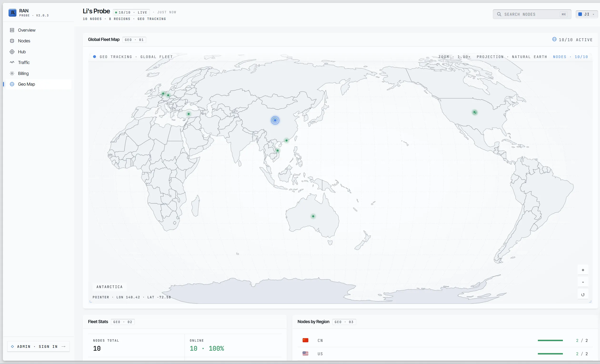Select the green node marker in Australia
The height and width of the screenshot is (364, 600).
[313, 216]
